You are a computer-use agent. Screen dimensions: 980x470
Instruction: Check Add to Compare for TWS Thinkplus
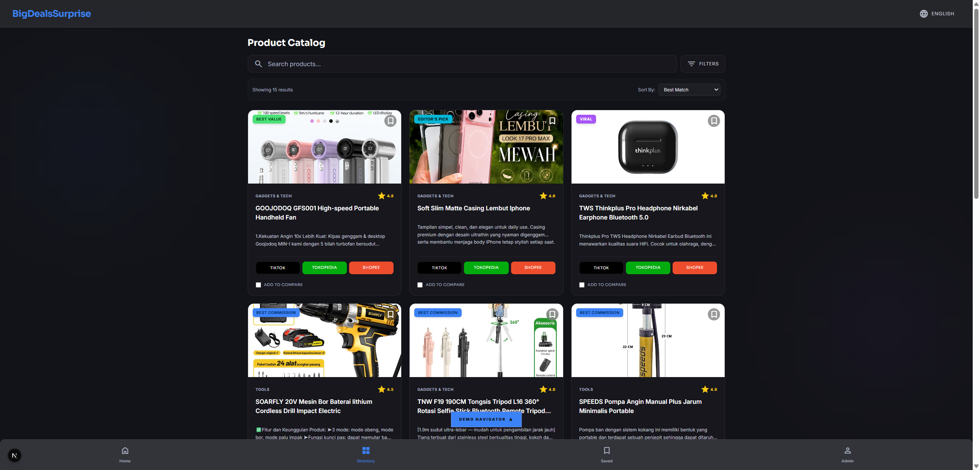pyautogui.click(x=582, y=285)
